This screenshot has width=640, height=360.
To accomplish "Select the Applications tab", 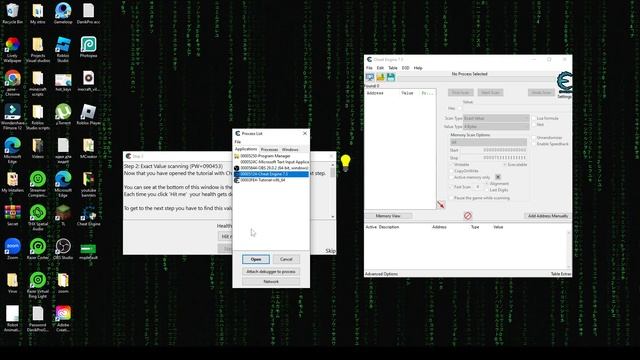I will click(246, 149).
